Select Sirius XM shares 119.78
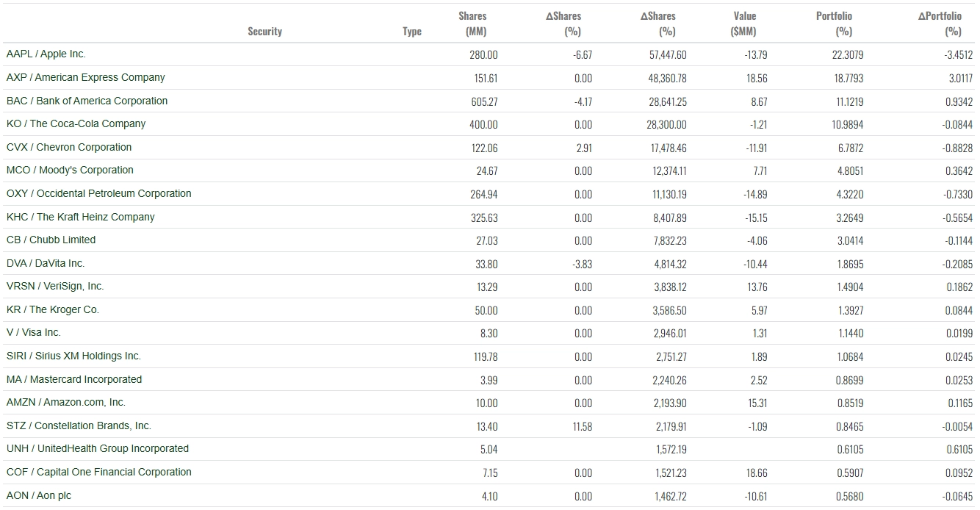The height and width of the screenshot is (510, 980). click(486, 357)
